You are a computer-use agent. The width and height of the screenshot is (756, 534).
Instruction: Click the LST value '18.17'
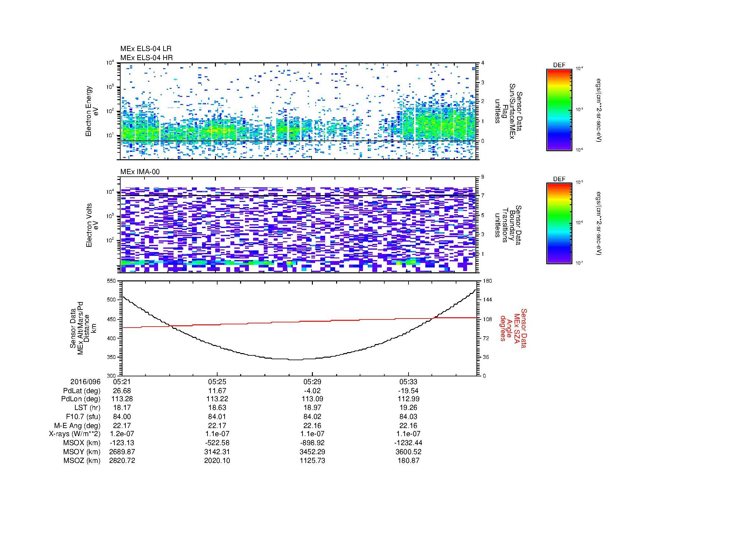(x=122, y=408)
